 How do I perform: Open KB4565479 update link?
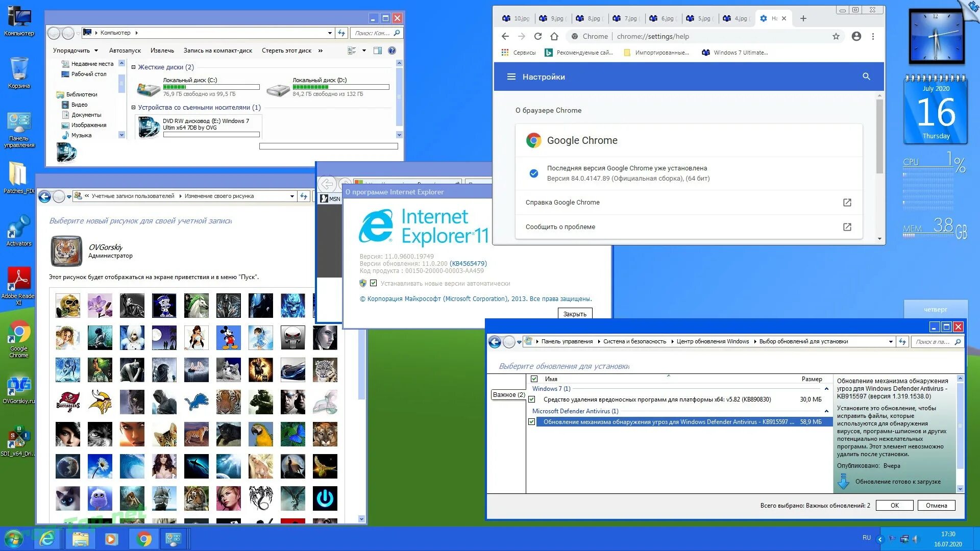point(468,264)
